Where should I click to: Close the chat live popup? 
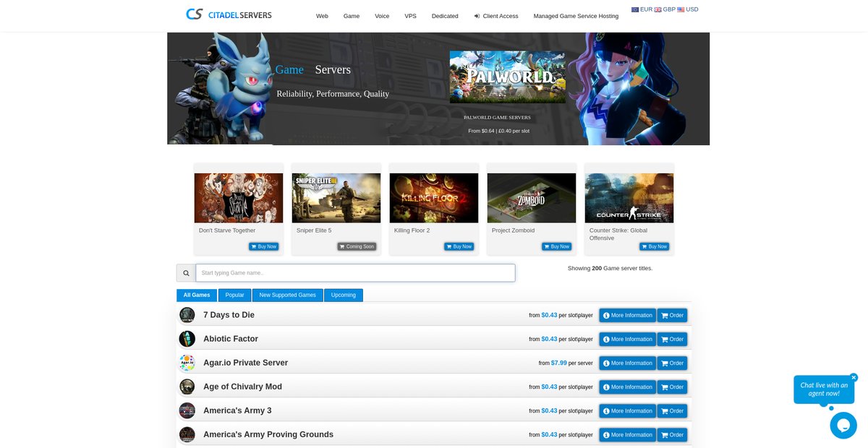[x=854, y=377]
